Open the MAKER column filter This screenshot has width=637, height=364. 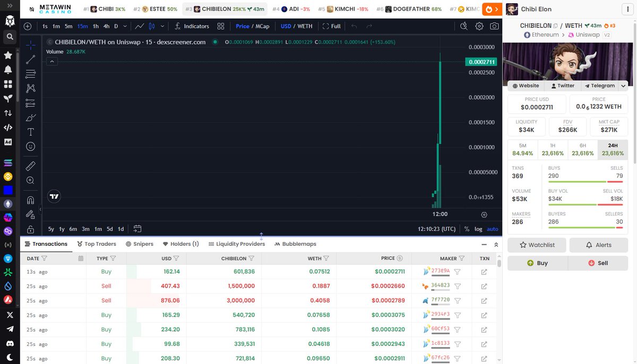coord(461,258)
